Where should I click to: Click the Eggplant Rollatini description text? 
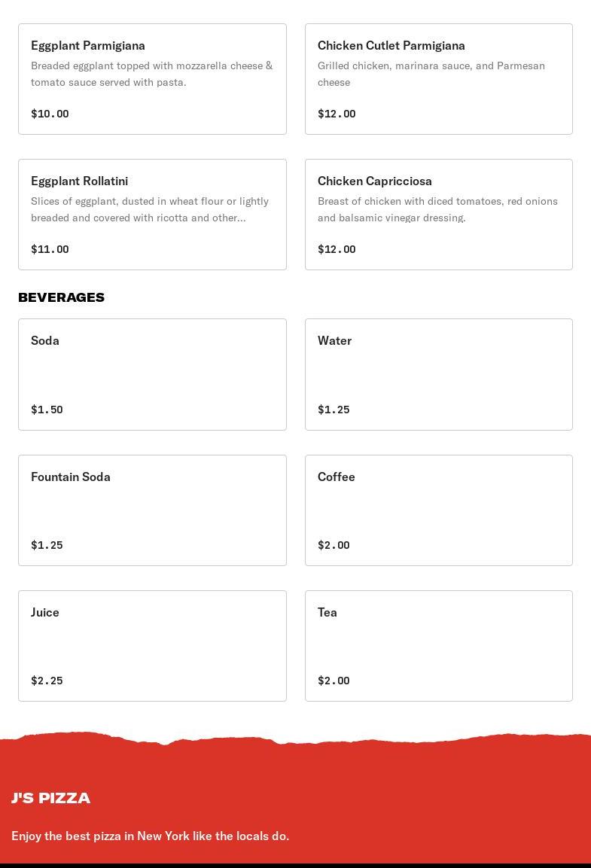coord(150,209)
